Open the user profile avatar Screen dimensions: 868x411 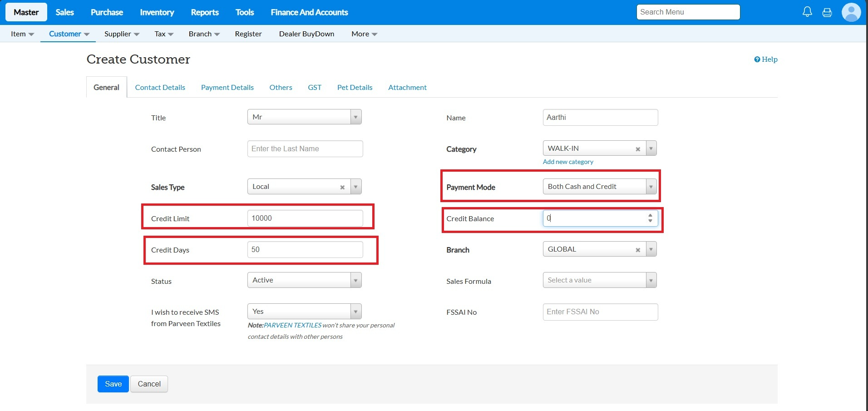click(851, 12)
